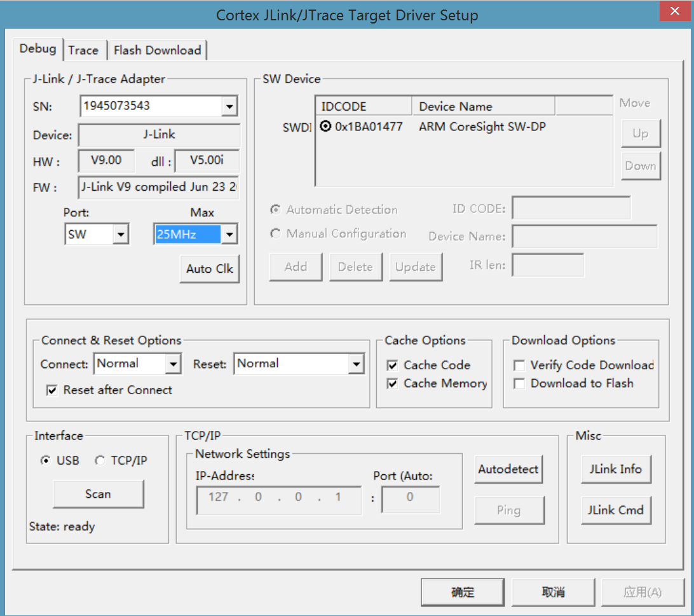The image size is (694, 616).
Task: Click the Auto Clk button
Action: pyautogui.click(x=210, y=269)
